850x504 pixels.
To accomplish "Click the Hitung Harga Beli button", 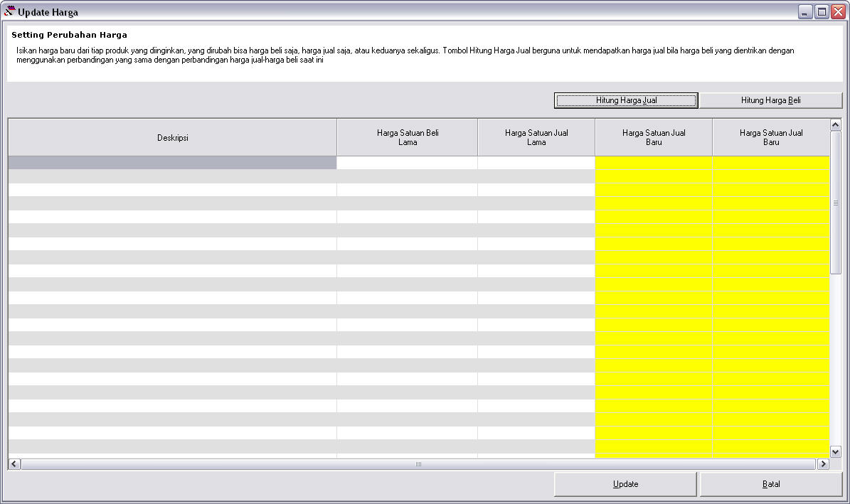I will click(x=771, y=100).
